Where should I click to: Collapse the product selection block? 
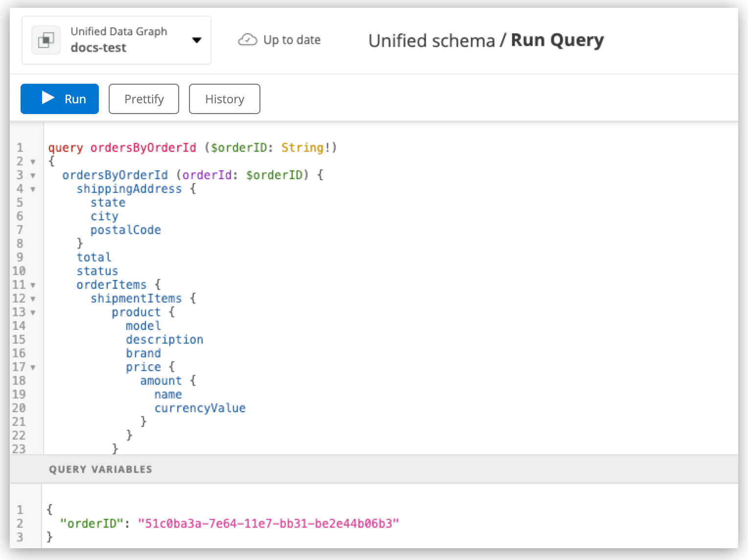32,312
